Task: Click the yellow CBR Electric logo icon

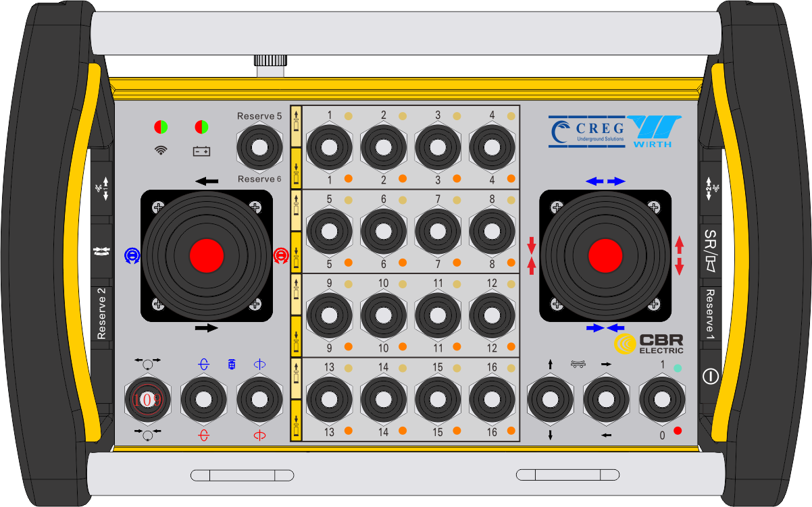Action: [x=625, y=344]
